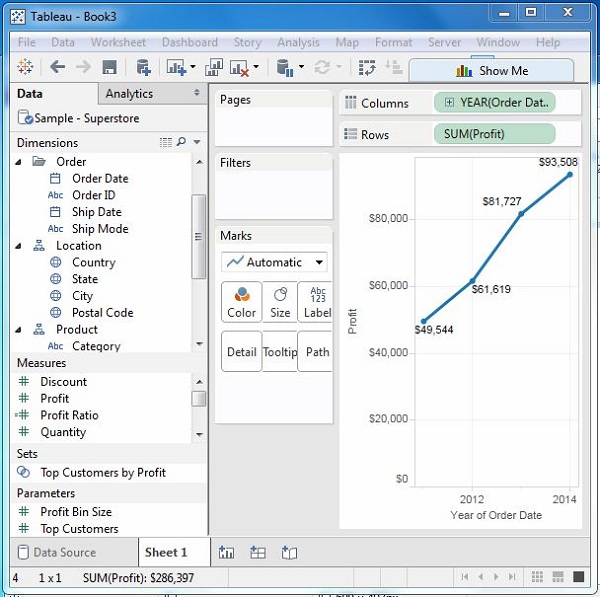Create a new dashboard from bottom tabs
Viewport: 600px width, 597px height.
258,552
